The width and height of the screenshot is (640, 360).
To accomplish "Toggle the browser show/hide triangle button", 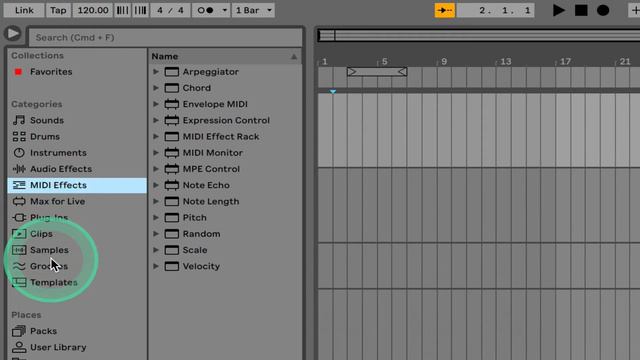I will pos(13,33).
